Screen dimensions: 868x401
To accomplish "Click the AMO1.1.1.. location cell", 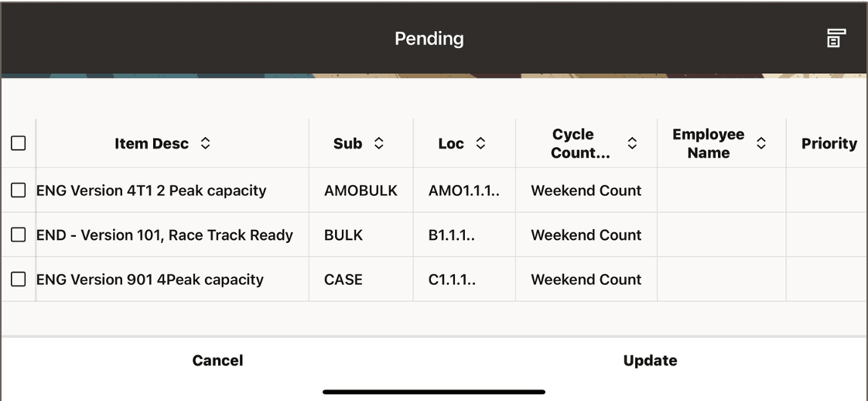I will coord(464,190).
